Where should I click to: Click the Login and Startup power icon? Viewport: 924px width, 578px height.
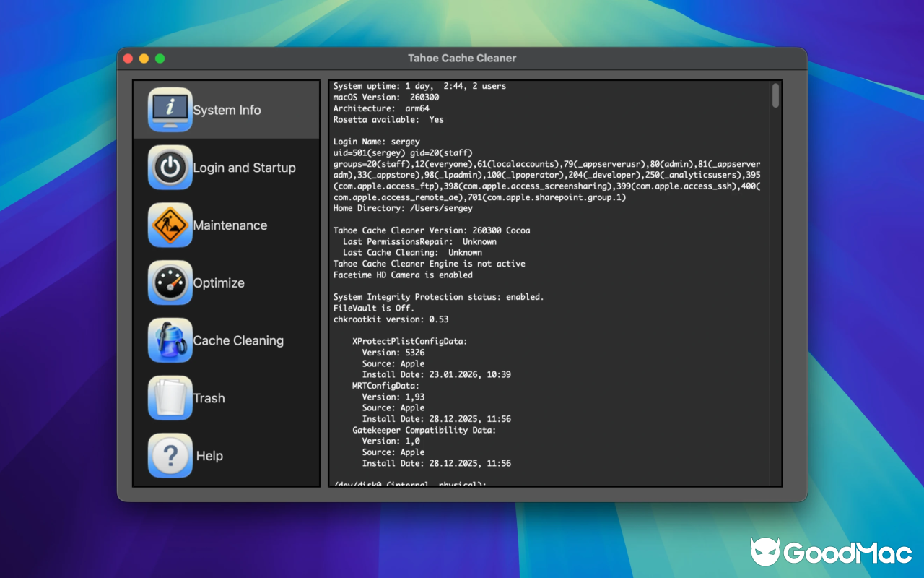pos(170,168)
